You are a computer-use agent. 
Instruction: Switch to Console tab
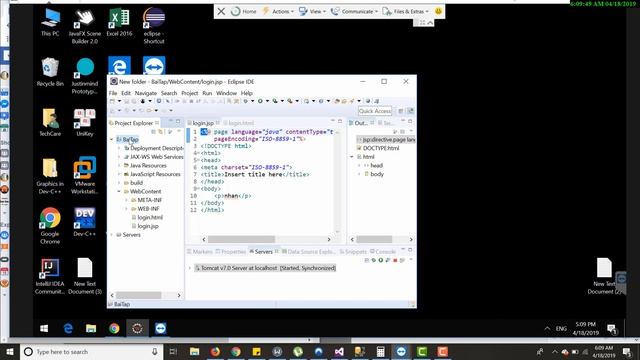coord(382,251)
